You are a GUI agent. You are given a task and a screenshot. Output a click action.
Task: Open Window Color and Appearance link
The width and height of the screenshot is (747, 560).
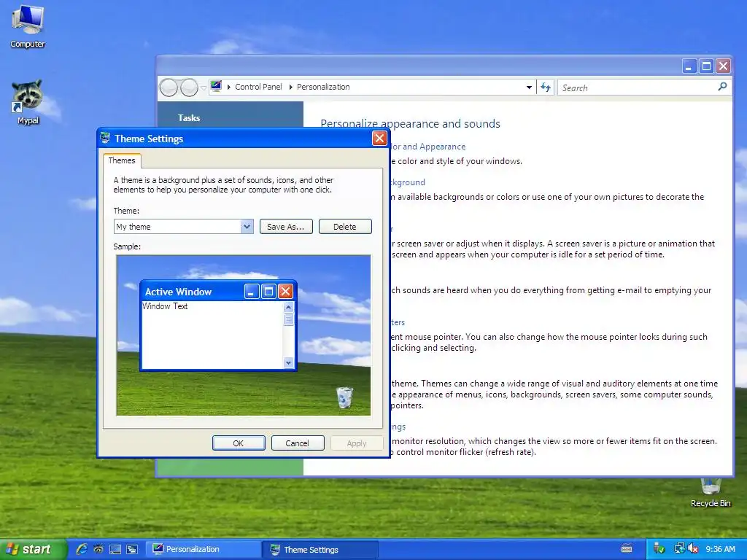click(427, 147)
